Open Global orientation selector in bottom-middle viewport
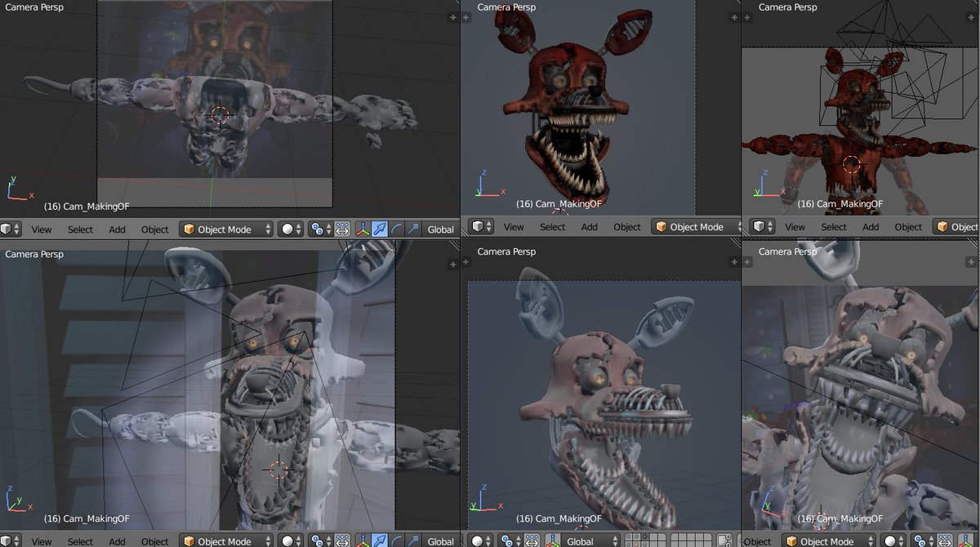Image resolution: width=980 pixels, height=547 pixels. click(591, 541)
